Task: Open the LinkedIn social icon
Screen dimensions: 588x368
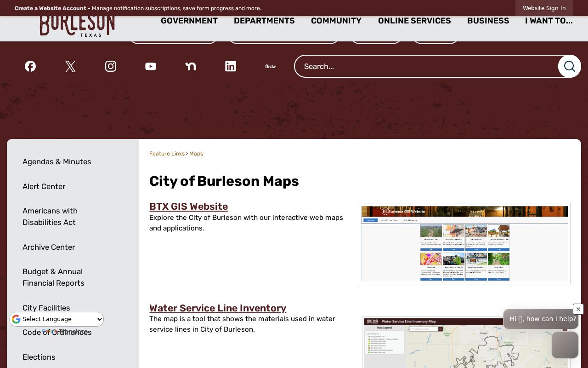Action: click(x=231, y=66)
